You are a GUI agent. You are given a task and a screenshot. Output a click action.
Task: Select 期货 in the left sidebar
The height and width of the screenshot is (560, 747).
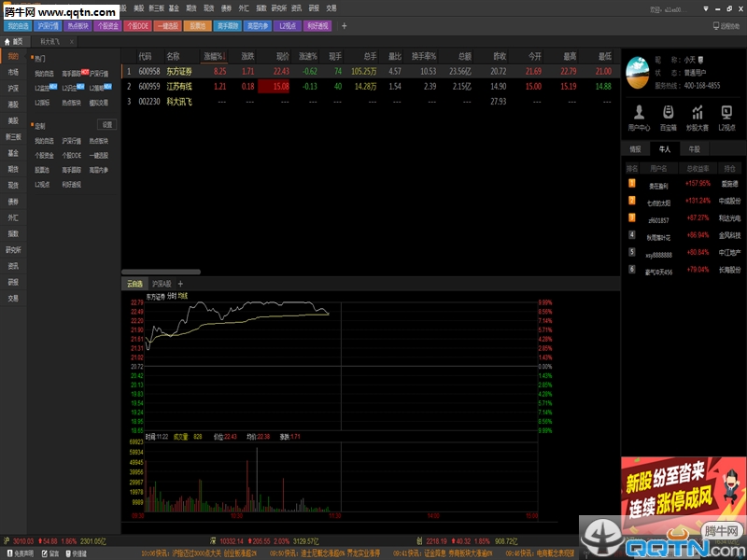[13, 169]
